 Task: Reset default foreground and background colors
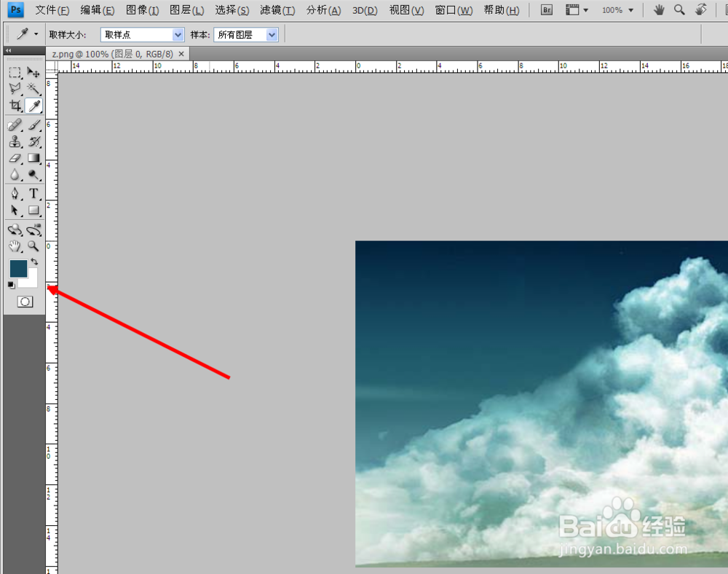pos(11,285)
